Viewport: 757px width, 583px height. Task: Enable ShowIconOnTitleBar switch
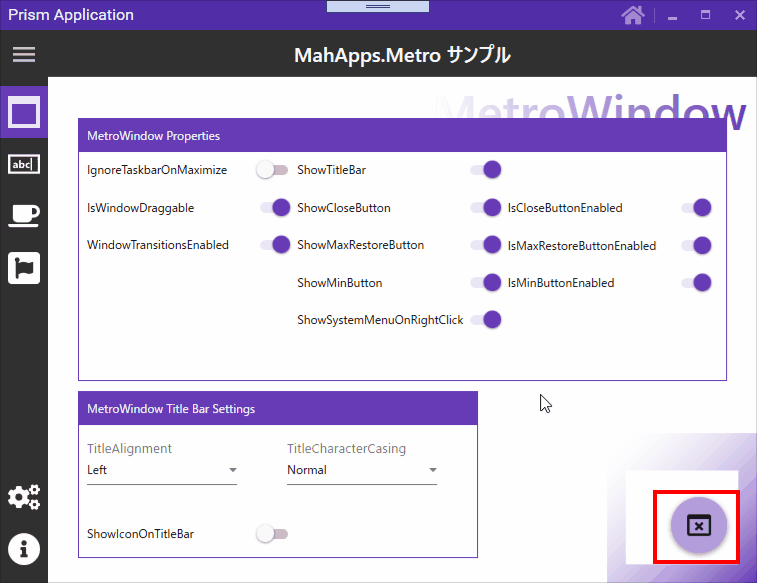[x=272, y=534]
